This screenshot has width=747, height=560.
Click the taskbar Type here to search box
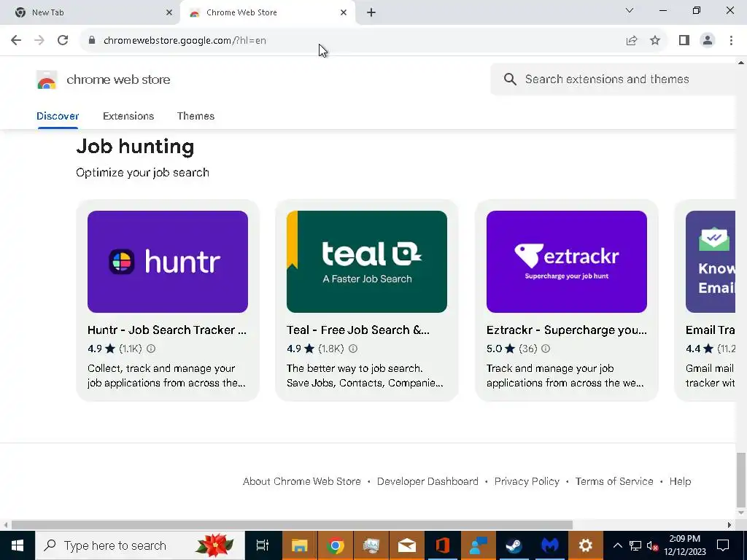pyautogui.click(x=140, y=545)
